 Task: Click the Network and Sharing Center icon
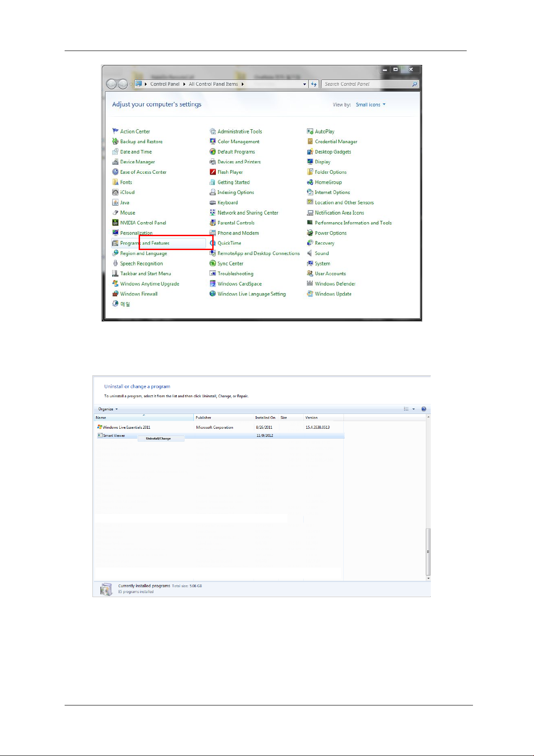[213, 213]
